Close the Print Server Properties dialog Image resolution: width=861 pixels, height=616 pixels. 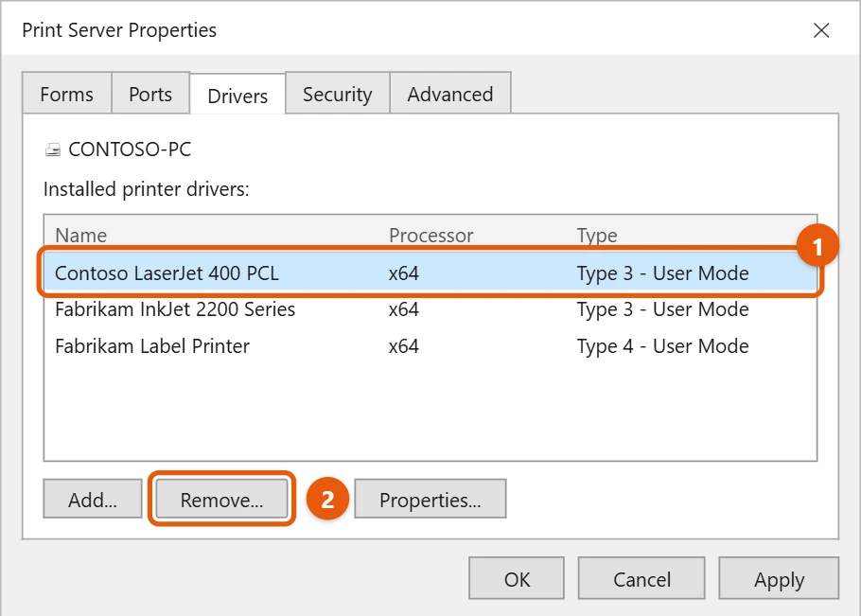pyautogui.click(x=821, y=30)
